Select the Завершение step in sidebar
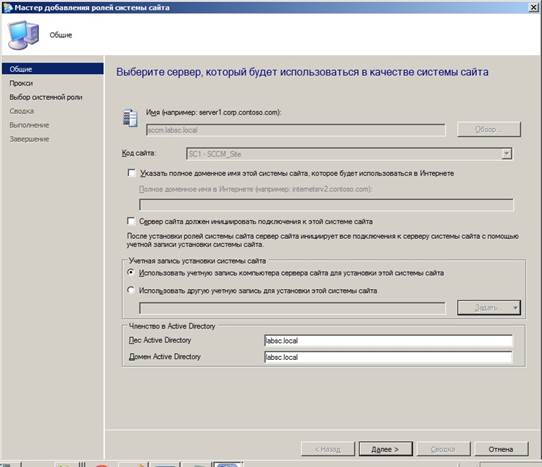Image resolution: width=542 pixels, height=467 pixels. tap(29, 139)
